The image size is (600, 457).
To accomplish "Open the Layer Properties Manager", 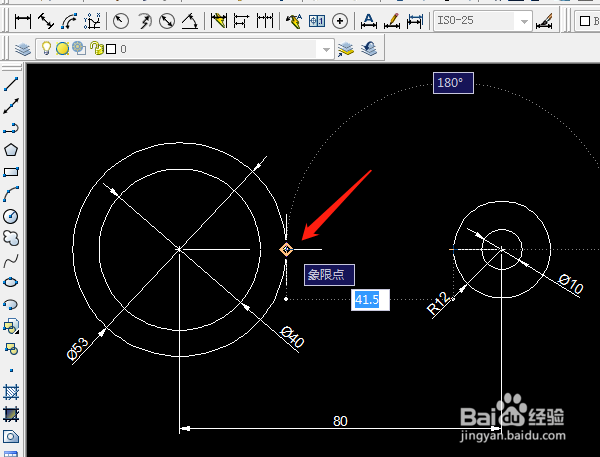I will (x=23, y=49).
